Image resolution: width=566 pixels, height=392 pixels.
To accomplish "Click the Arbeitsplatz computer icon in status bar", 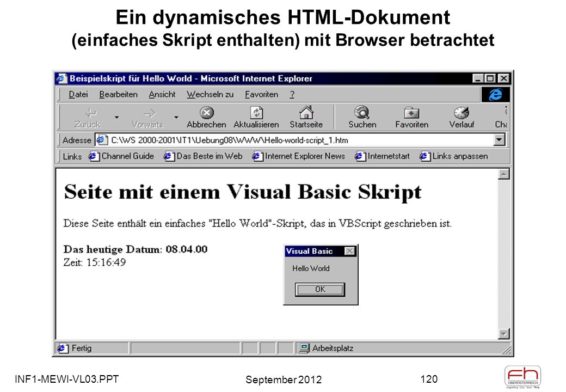I will click(x=304, y=348).
